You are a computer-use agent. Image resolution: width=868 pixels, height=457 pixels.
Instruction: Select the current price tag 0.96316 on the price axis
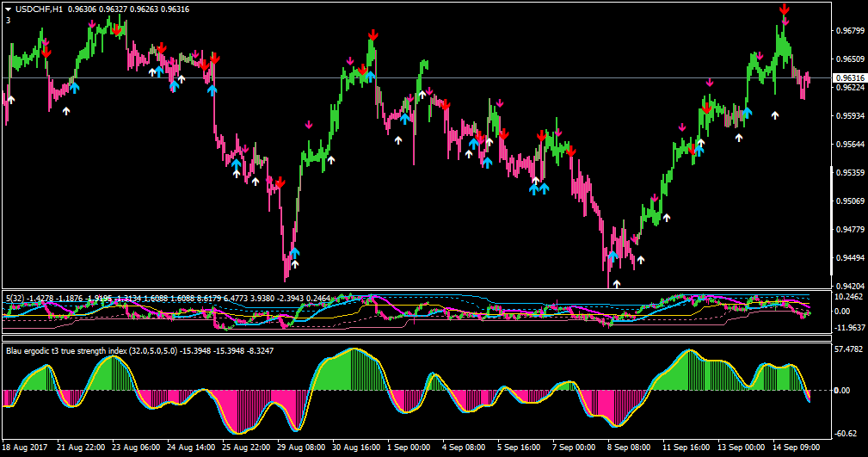coord(850,78)
